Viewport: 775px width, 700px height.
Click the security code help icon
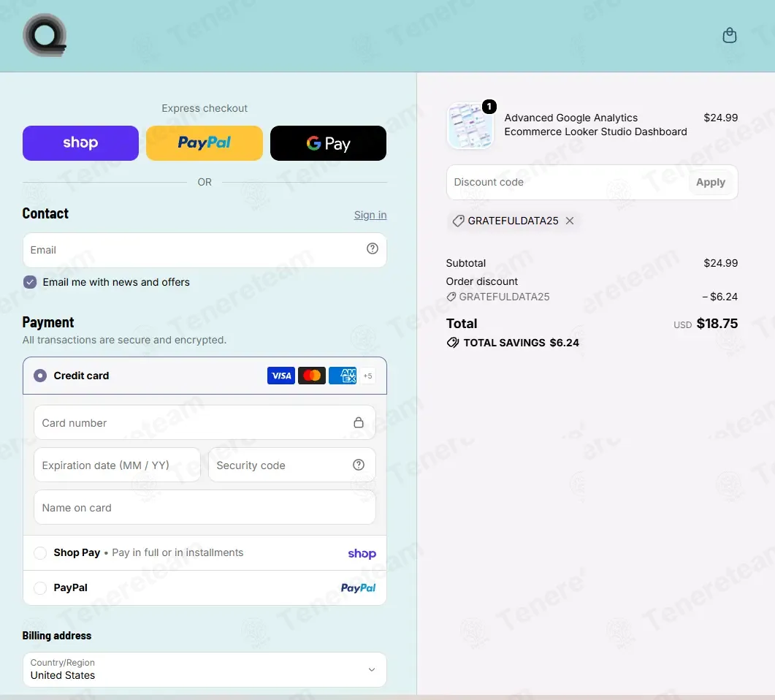[x=359, y=465]
